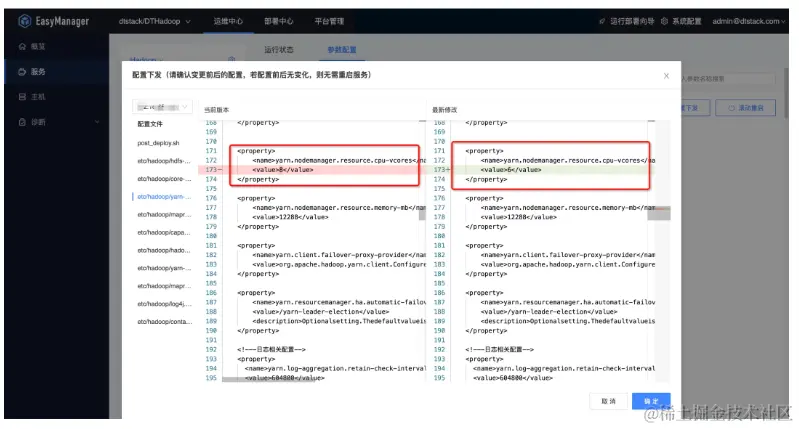The height and width of the screenshot is (429, 799).
Task: Open the 运行状态 tab behind dialog
Action: pyautogui.click(x=279, y=50)
